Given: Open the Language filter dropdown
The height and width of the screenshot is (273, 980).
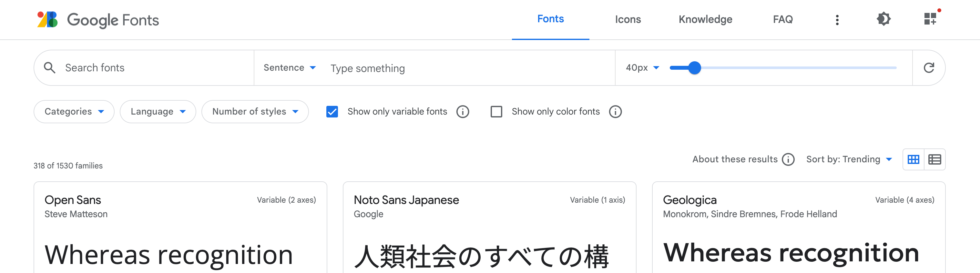Looking at the screenshot, I should pyautogui.click(x=158, y=112).
